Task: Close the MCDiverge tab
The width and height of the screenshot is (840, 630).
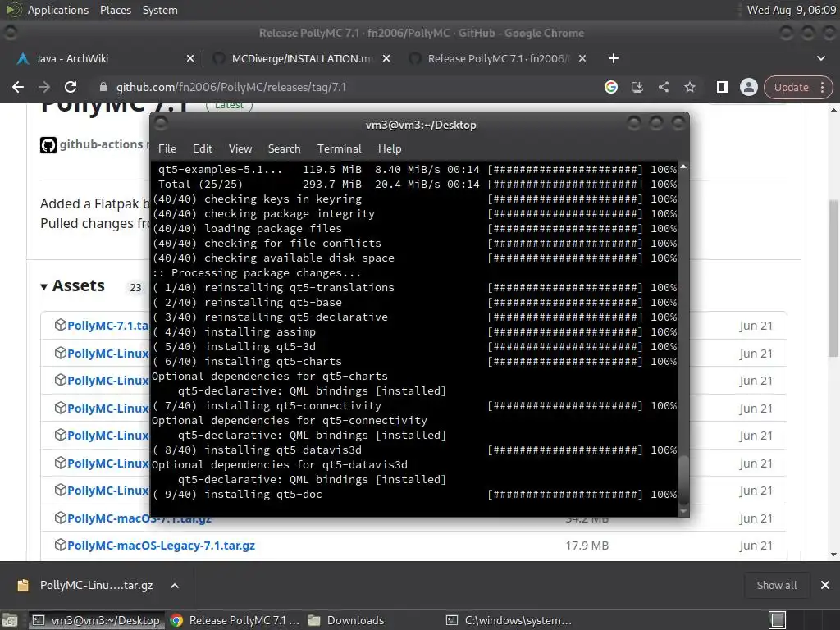Action: pyautogui.click(x=386, y=58)
